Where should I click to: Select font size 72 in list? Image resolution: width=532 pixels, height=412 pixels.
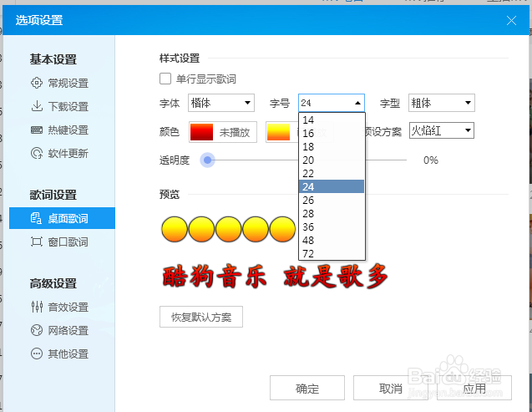tap(332, 253)
